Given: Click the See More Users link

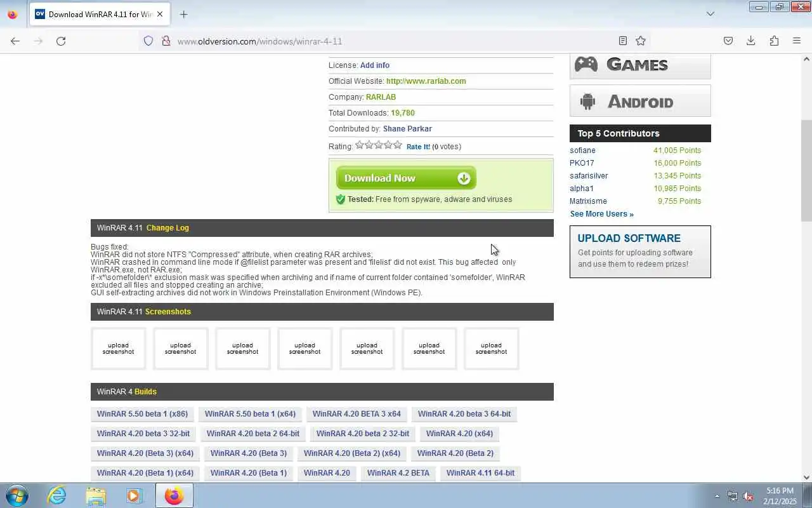Looking at the screenshot, I should [601, 214].
